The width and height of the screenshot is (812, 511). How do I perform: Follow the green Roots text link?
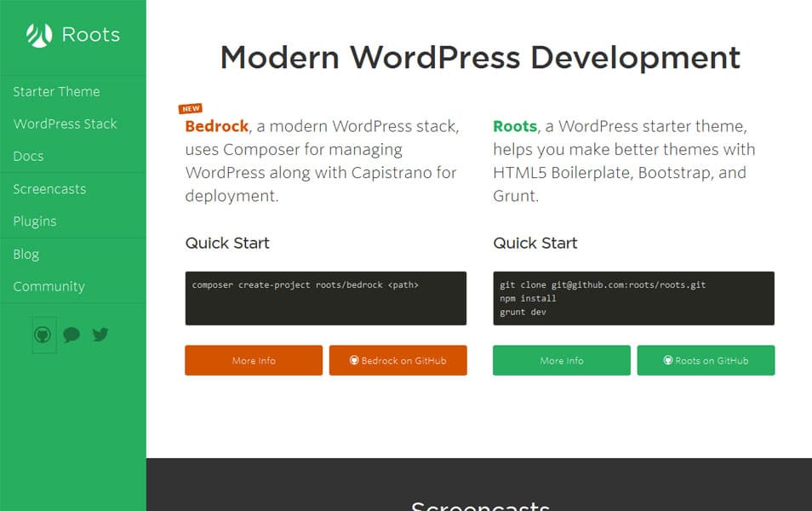pos(515,126)
